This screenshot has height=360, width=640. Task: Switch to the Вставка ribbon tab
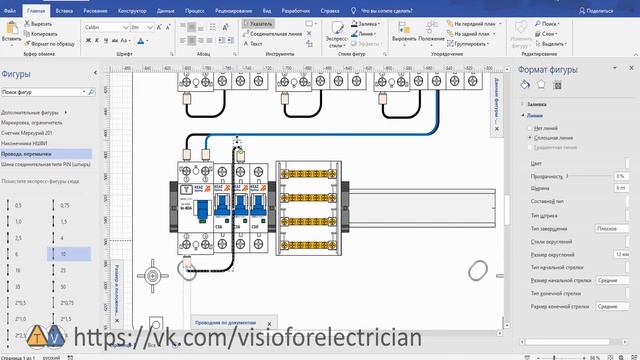point(64,11)
